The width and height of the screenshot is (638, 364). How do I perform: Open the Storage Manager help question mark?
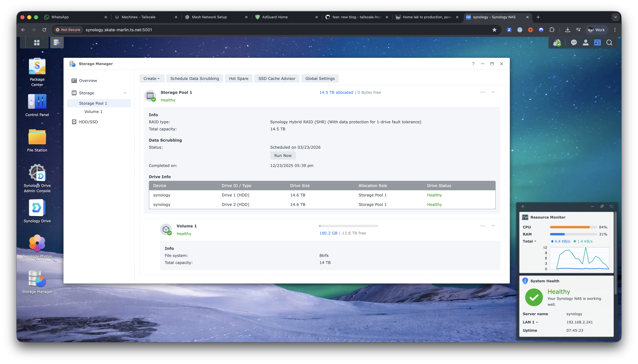tap(473, 64)
